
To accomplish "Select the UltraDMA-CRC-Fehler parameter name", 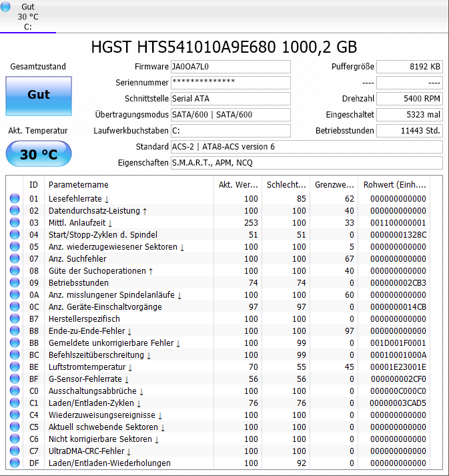I will coord(87,451).
